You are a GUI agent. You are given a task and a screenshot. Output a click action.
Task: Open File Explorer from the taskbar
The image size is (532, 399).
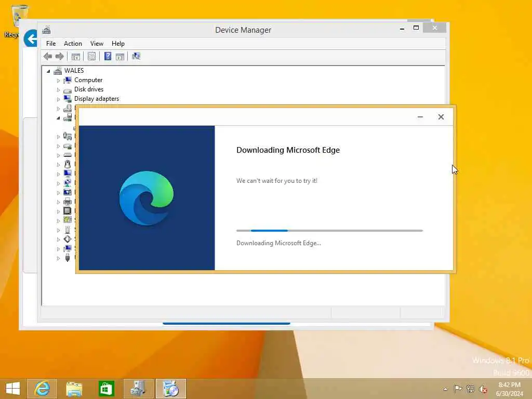tap(74, 389)
